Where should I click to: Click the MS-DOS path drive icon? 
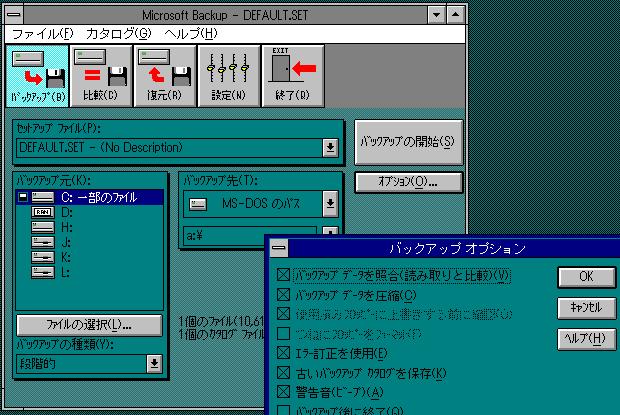click(x=198, y=204)
